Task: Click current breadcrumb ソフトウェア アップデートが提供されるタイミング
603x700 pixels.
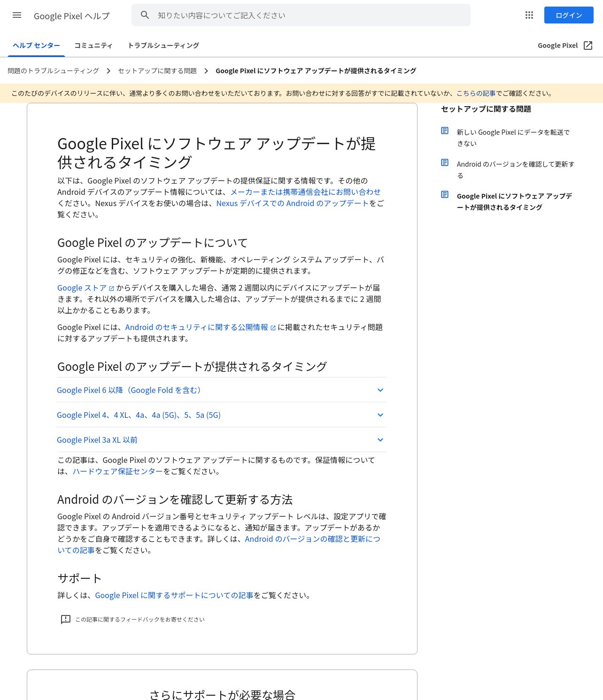Action: [316, 71]
